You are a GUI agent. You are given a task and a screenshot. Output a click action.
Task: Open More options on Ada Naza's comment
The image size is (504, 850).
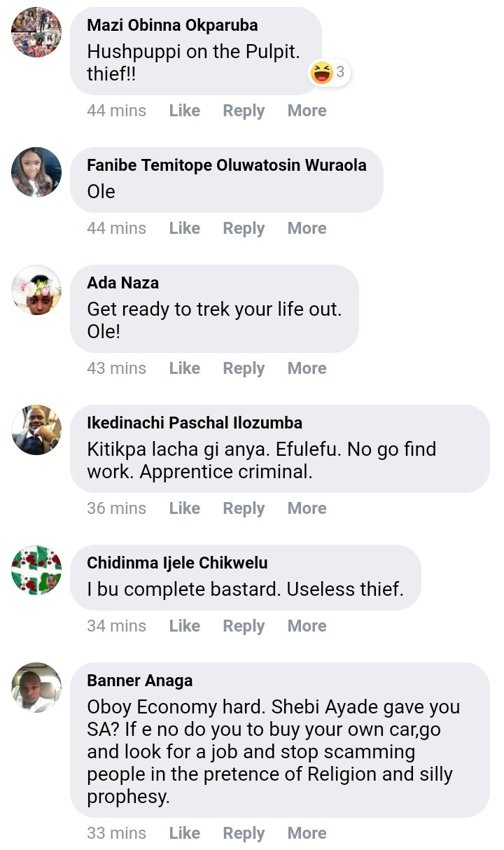point(307,368)
